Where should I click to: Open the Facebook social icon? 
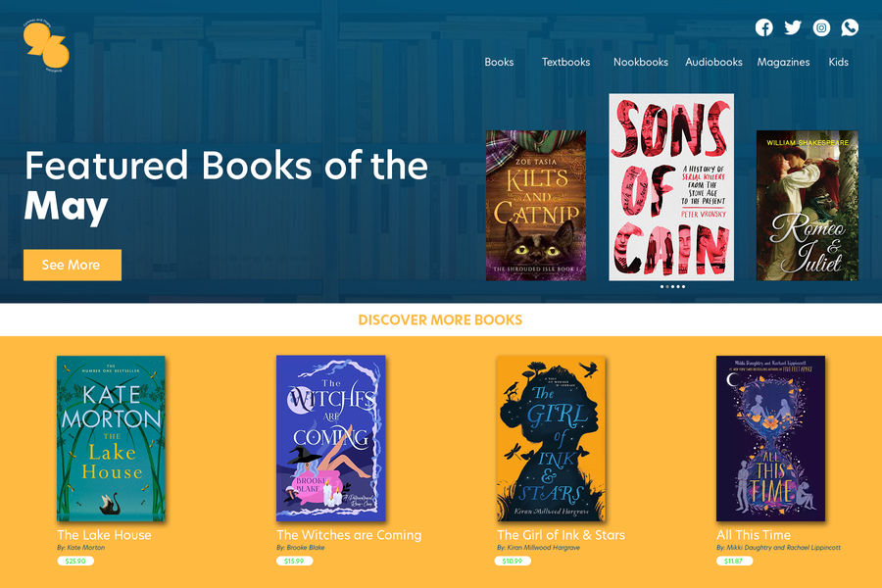[x=763, y=27]
